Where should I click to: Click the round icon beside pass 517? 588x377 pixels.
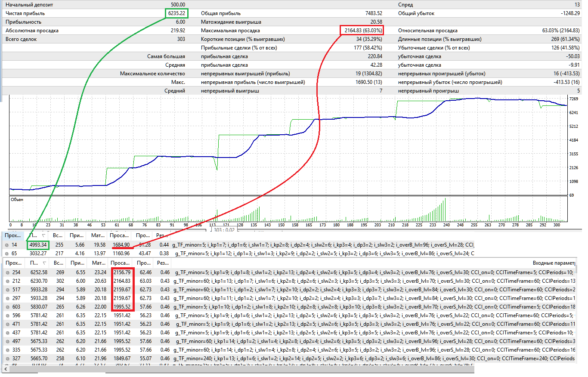tap(6, 289)
